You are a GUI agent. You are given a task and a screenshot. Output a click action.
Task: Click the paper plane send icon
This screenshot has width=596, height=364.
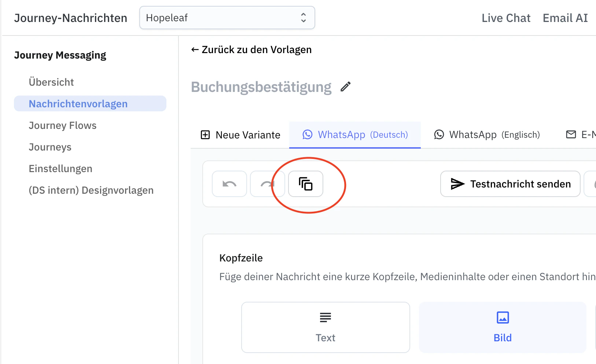[457, 184]
